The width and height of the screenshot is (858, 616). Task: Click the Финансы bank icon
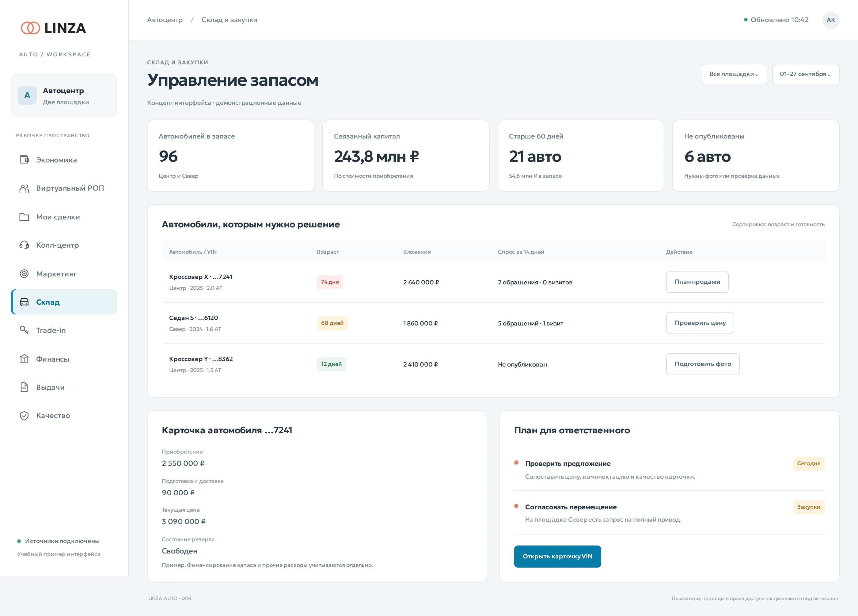point(24,359)
